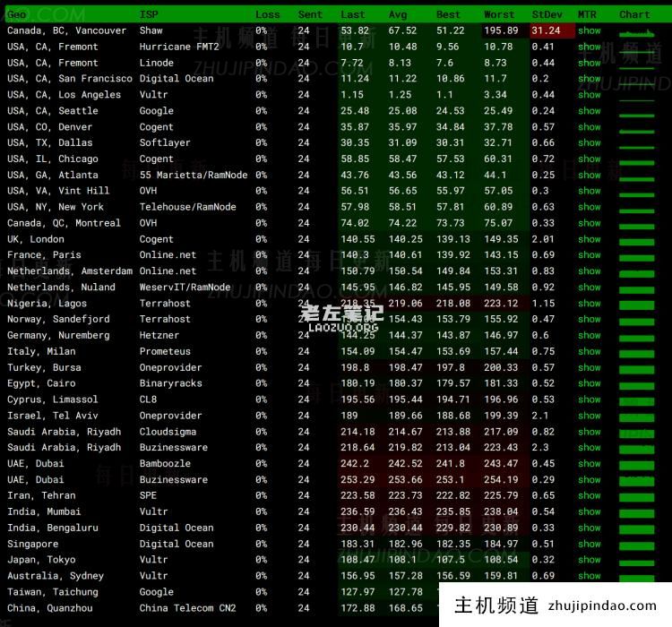Click show link in UK London row
This screenshot has height=627, width=672.
589,239
